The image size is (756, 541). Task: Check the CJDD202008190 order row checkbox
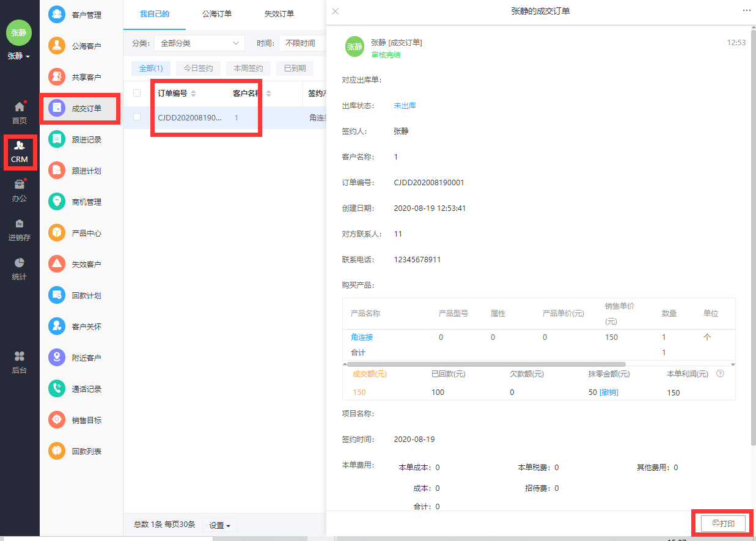tap(137, 117)
